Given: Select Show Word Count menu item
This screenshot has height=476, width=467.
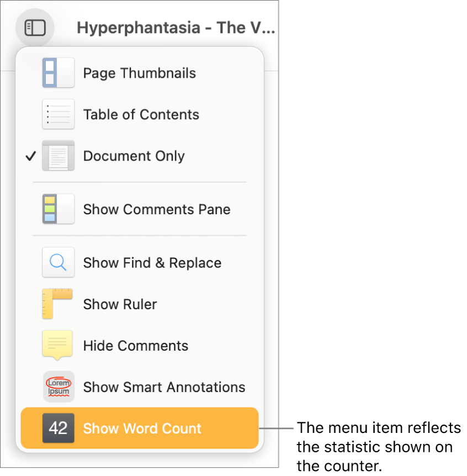Looking at the screenshot, I should [x=142, y=428].
